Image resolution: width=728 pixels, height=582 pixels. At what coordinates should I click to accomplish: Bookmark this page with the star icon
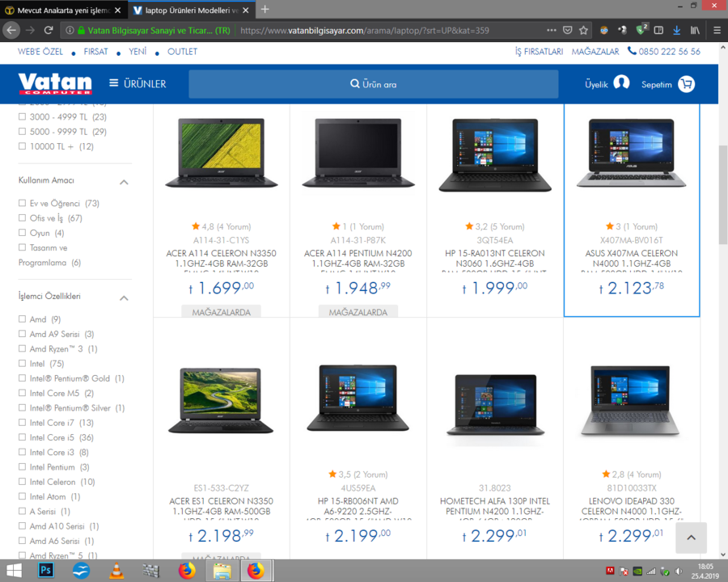pos(583,30)
